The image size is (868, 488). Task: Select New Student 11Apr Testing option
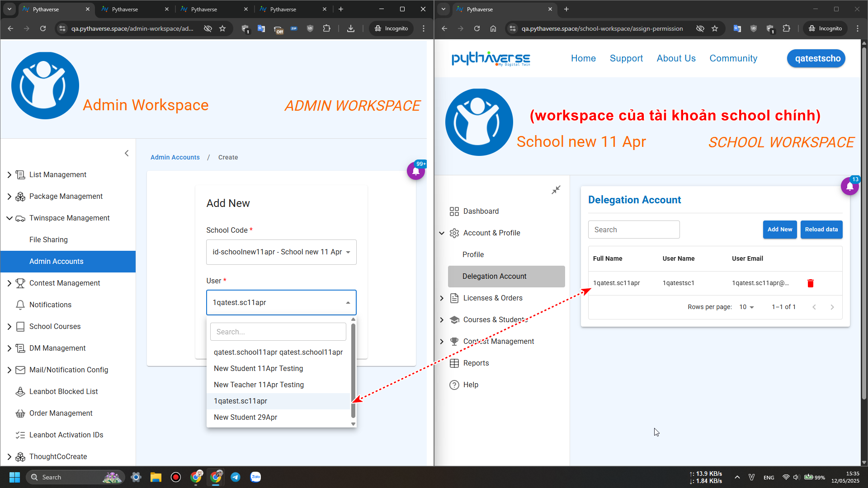pyautogui.click(x=278, y=369)
